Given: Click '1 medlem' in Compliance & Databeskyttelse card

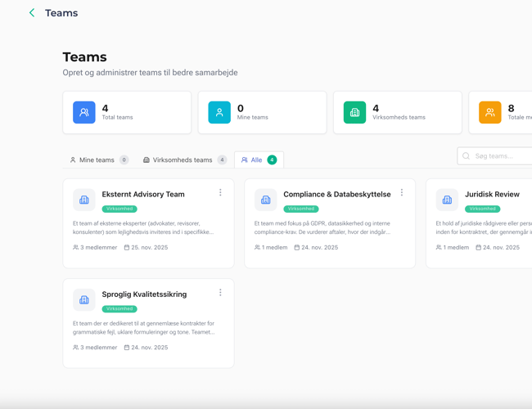Looking at the screenshot, I should [x=274, y=248].
